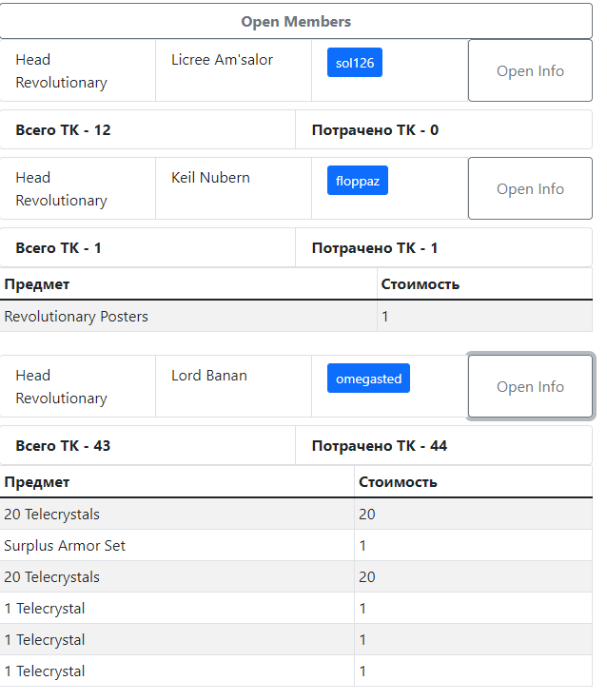
Task: Select the Lord Banan name cell
Action: pos(234,386)
